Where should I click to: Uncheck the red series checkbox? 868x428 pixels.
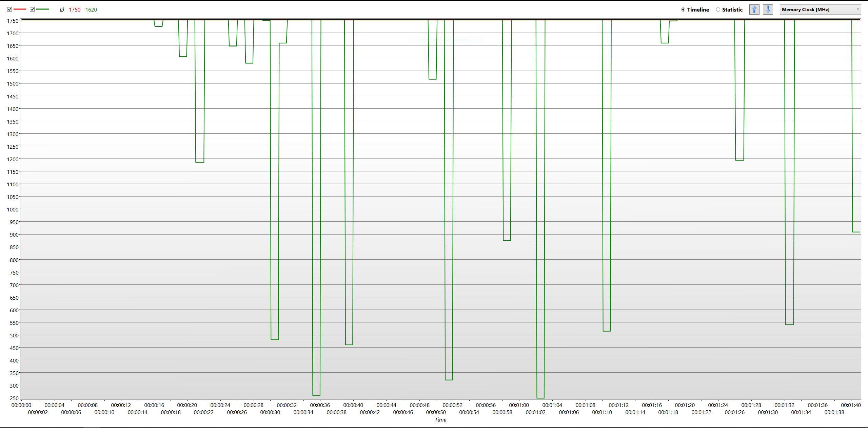coord(9,10)
